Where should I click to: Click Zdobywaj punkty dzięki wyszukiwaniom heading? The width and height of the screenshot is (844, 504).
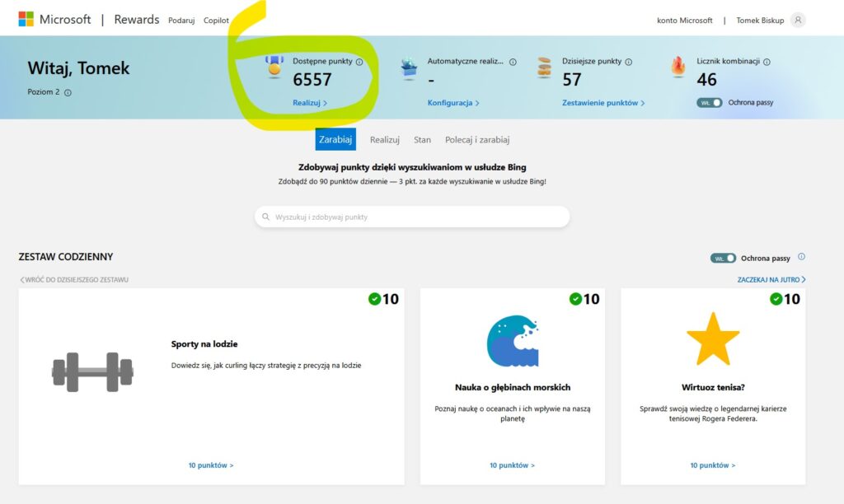tap(412, 167)
